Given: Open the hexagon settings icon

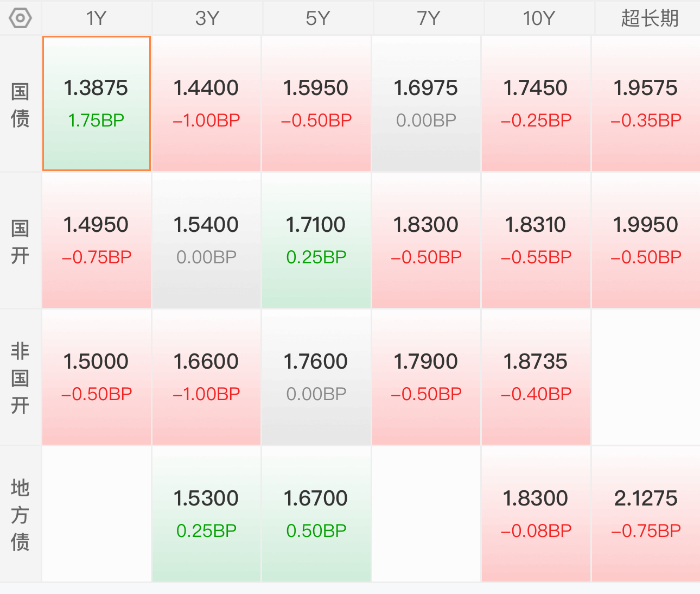Looking at the screenshot, I should [x=21, y=18].
